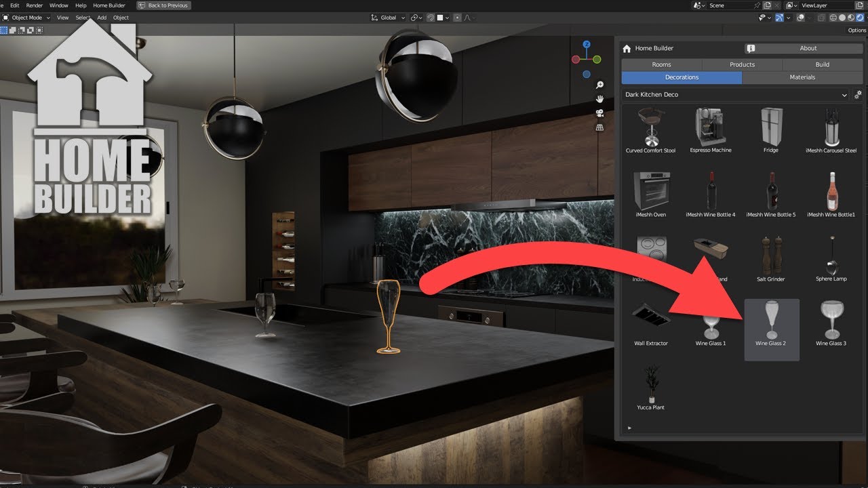The image size is (868, 488).
Task: Click the viewport Options button
Action: [x=856, y=30]
